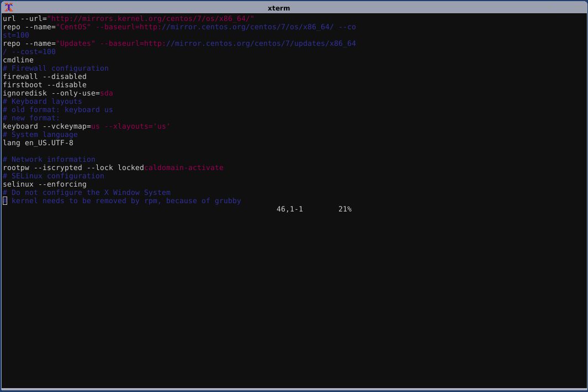588x392 pixels.
Task: Click the xterm icon in title bar
Action: click(x=9, y=8)
